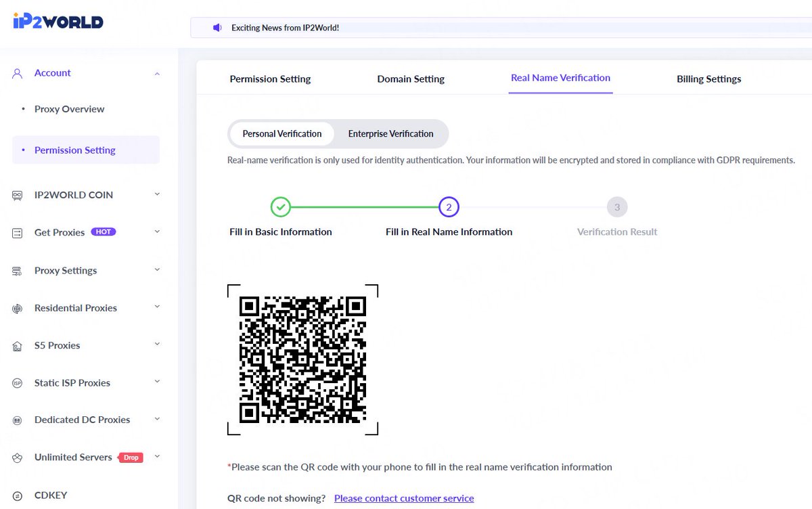Click the Unlimited Servers icon
The width and height of the screenshot is (812, 509).
tap(18, 458)
